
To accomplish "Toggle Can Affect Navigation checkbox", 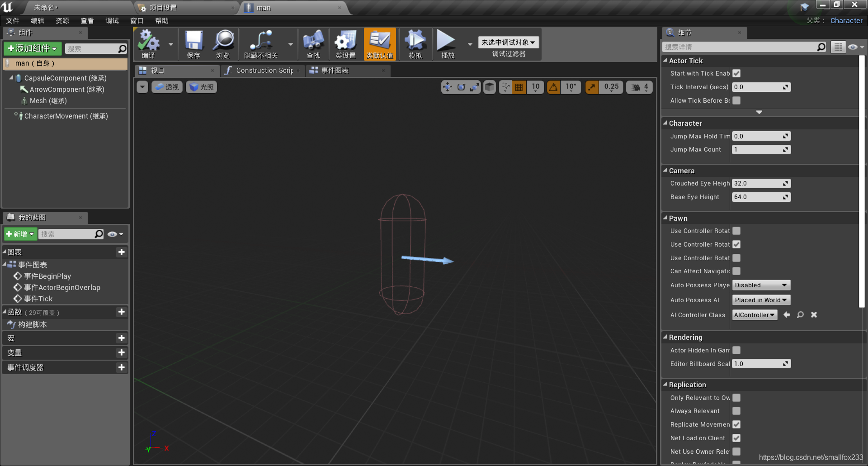I will click(736, 271).
